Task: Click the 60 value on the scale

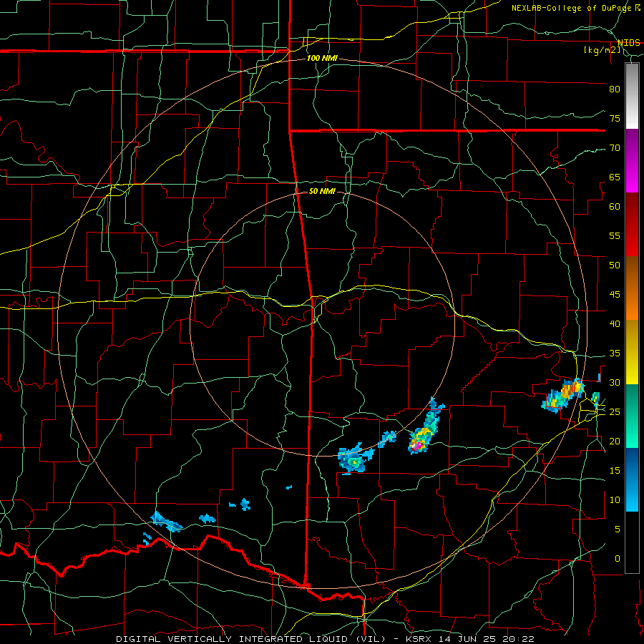Action: coord(615,207)
